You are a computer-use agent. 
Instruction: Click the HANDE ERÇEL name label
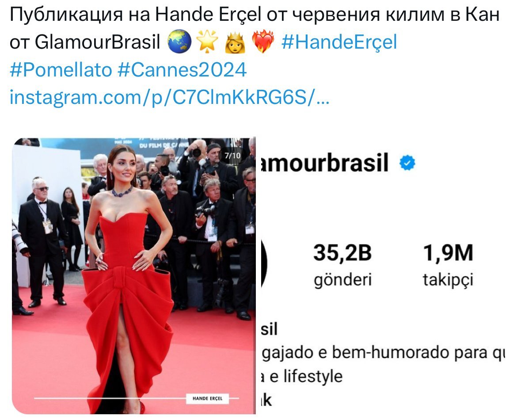tap(207, 398)
